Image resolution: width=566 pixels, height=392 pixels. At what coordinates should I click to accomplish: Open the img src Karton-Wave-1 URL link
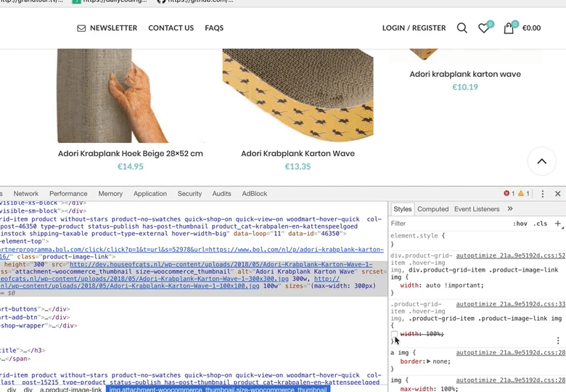[x=221, y=264]
